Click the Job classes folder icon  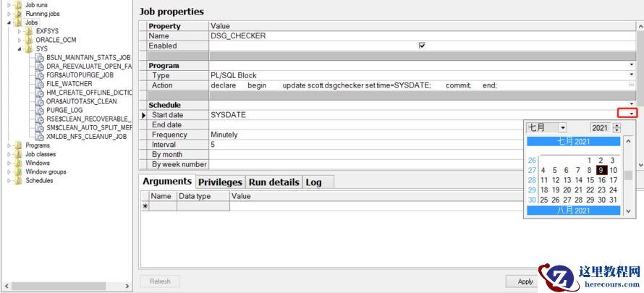pos(18,154)
